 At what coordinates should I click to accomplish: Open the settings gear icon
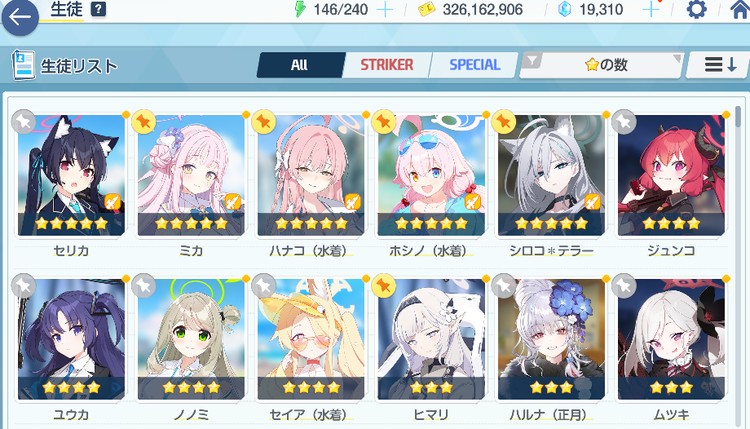pos(696,10)
